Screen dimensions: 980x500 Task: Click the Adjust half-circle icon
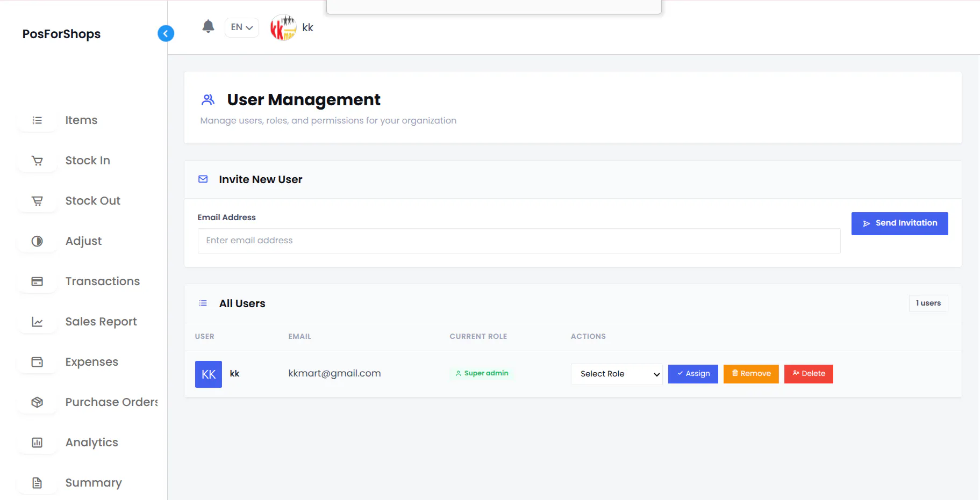click(x=37, y=241)
